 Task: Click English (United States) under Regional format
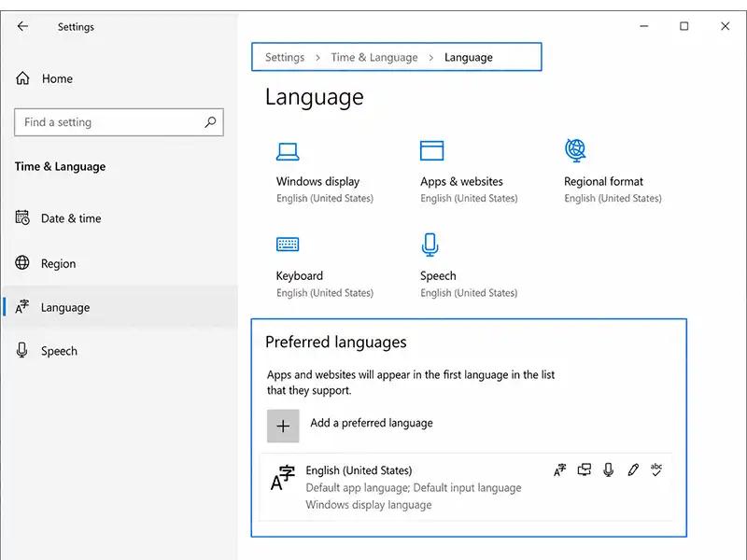pos(613,198)
